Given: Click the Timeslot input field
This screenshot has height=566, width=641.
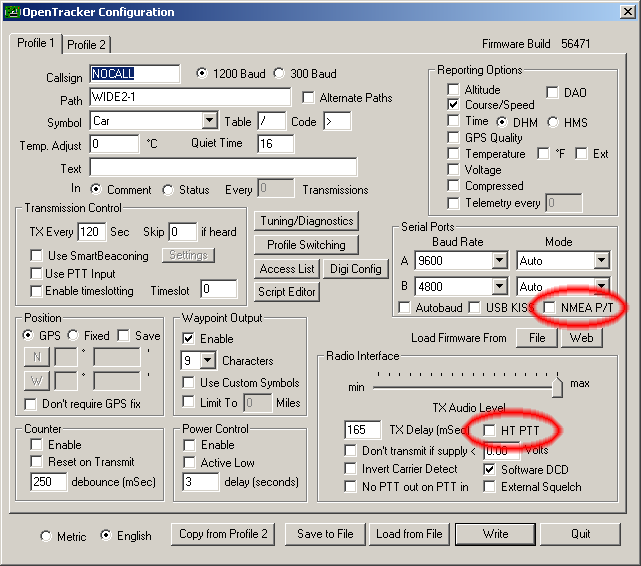Looking at the screenshot, I should 219,289.
